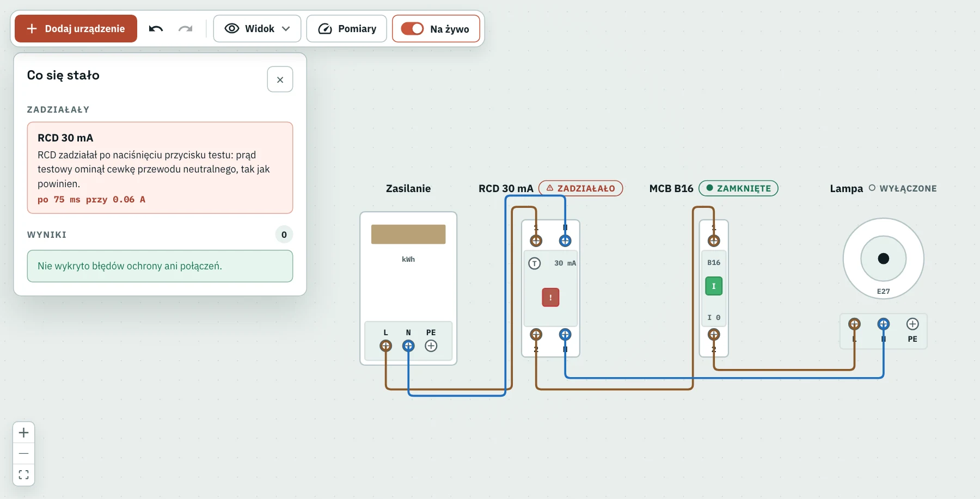Zoom in on the canvas
Image resolution: width=980 pixels, height=499 pixels.
click(x=23, y=433)
